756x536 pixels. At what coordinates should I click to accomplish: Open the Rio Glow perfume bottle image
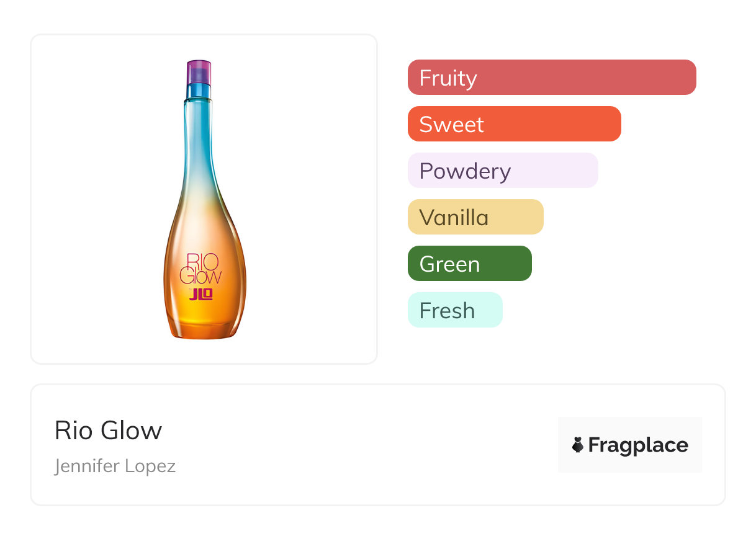tap(204, 199)
